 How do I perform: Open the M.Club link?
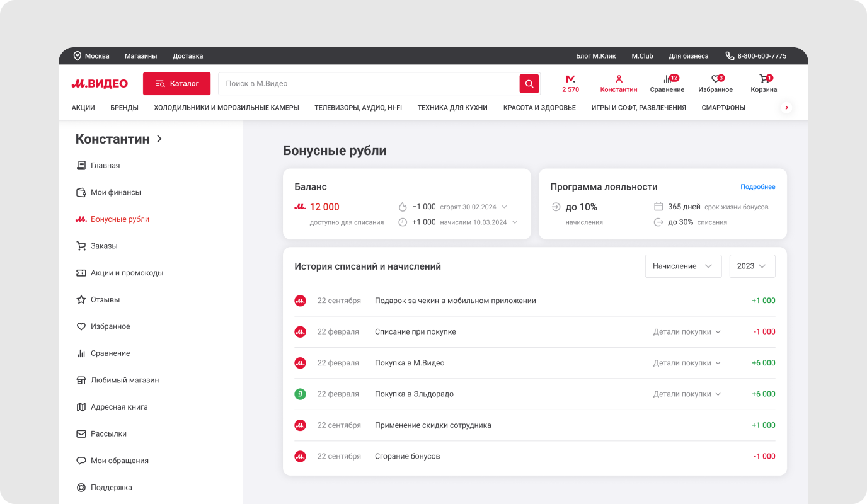(x=642, y=56)
